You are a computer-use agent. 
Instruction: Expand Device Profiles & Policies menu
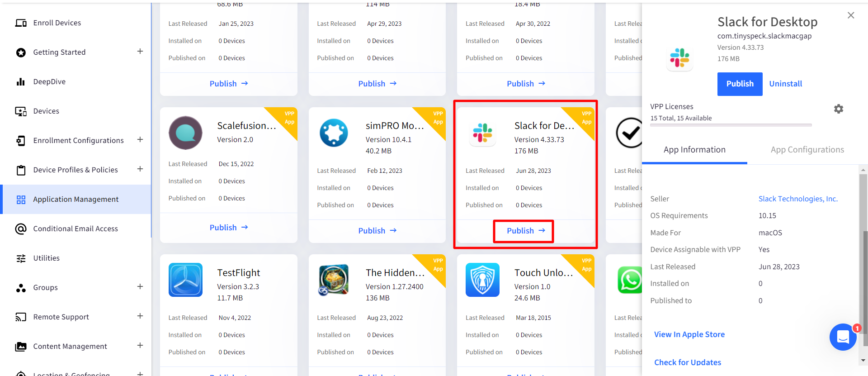coord(140,169)
